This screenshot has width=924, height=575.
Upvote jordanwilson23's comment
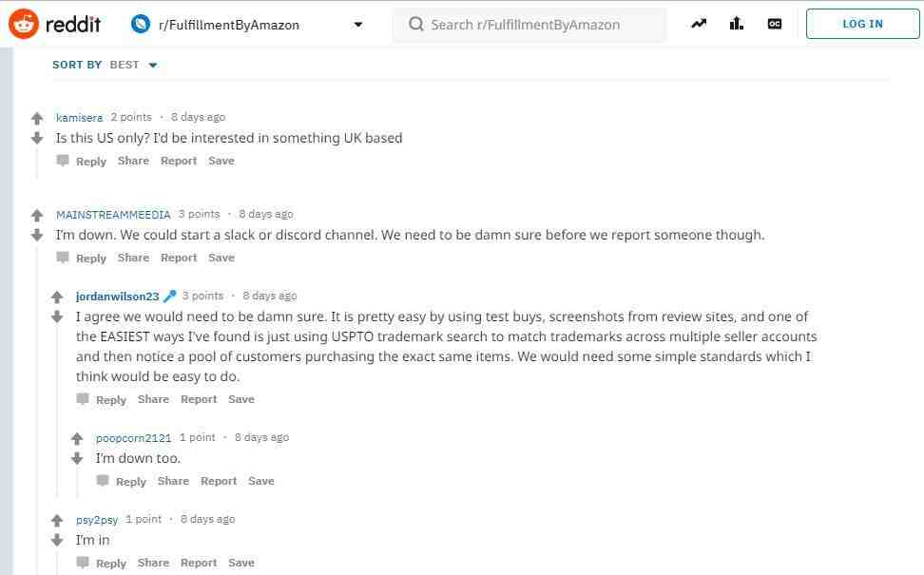57,297
